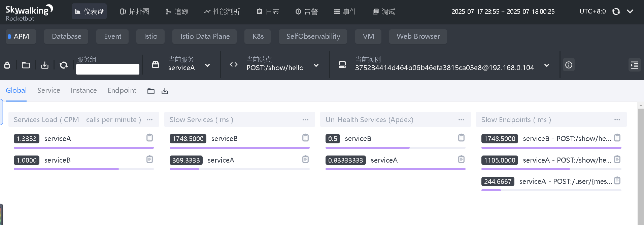Click the 0.5 serviceB Apdex progress bar
This screenshot has width=644, height=225.
(396, 148)
